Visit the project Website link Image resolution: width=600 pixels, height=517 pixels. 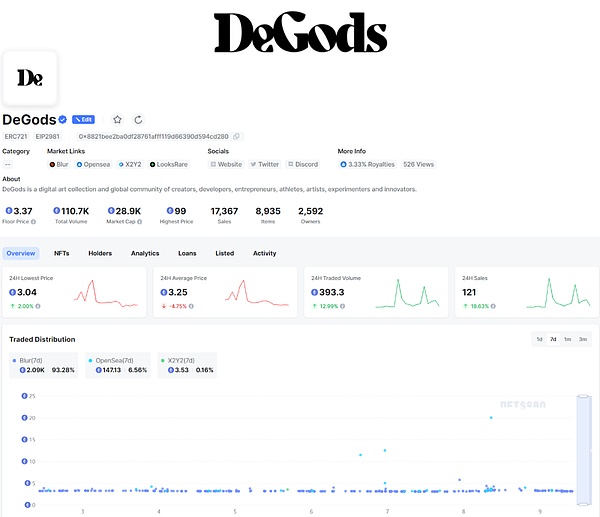point(226,164)
